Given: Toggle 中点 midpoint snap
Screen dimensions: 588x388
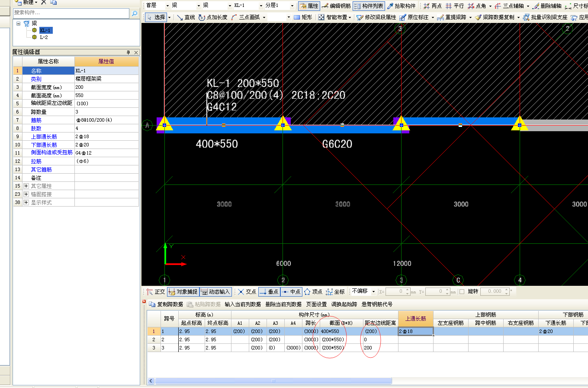Looking at the screenshot, I should 291,292.
